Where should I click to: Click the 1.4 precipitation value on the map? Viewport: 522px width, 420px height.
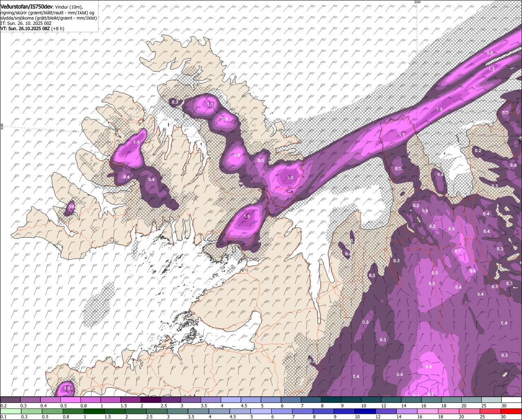(x=137, y=141)
